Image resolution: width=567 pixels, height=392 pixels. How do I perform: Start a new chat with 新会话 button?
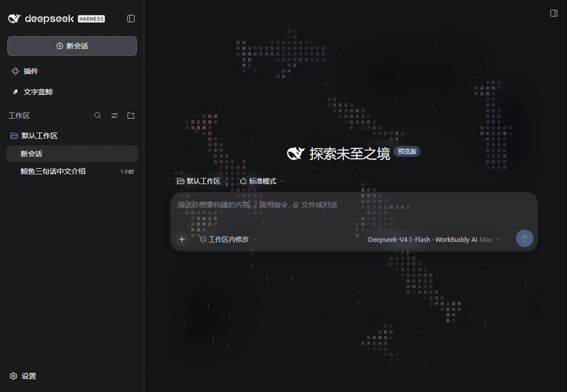(x=72, y=46)
